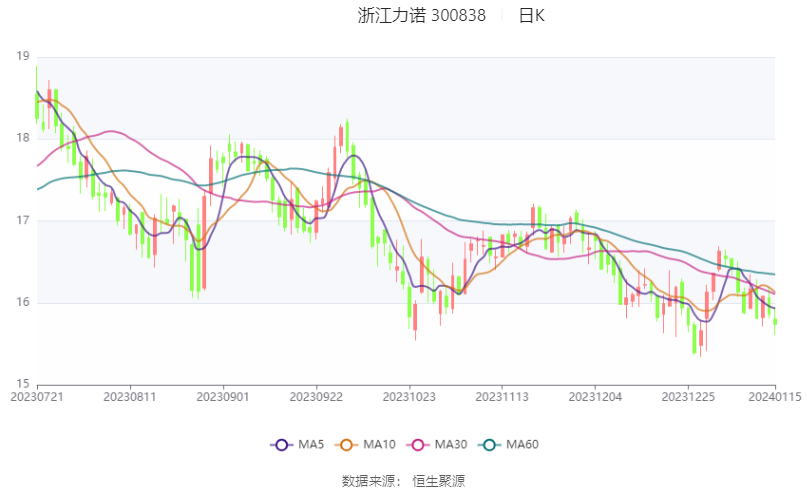
Task: Hide the MA5 line via its label
Action: coord(311,445)
